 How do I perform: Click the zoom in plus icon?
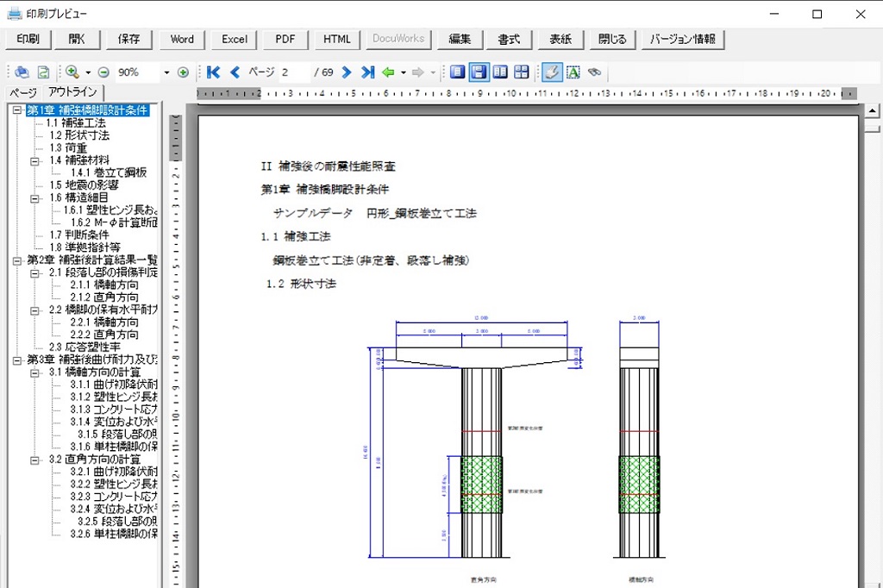click(183, 72)
